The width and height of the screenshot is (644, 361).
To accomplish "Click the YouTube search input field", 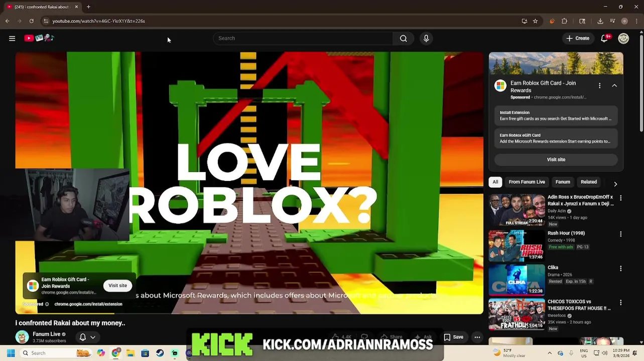I will (x=303, y=38).
